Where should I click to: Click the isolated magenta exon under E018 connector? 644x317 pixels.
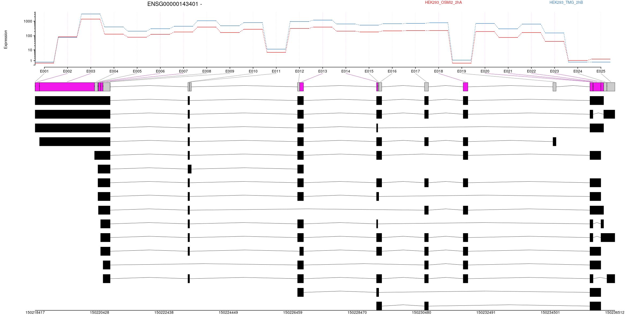(x=466, y=87)
